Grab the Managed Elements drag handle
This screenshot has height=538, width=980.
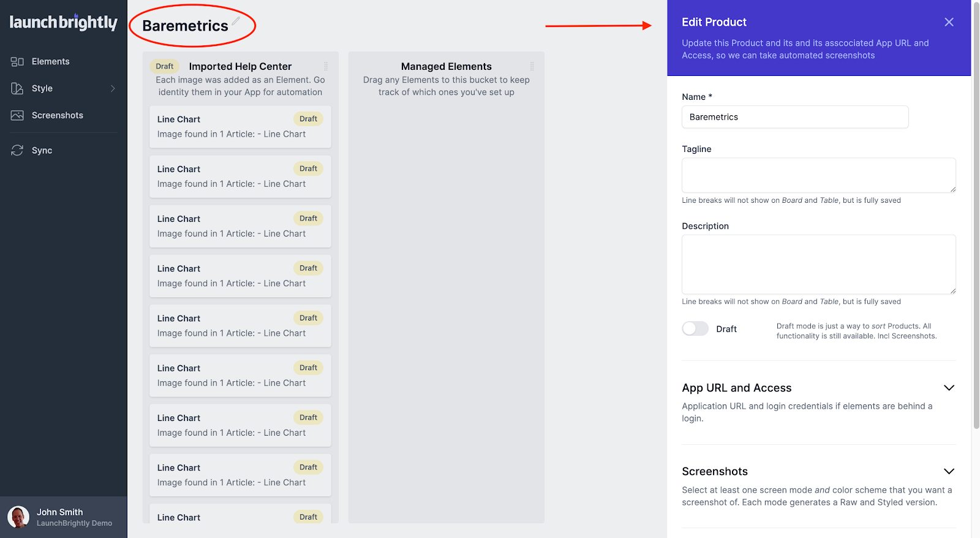pos(532,66)
